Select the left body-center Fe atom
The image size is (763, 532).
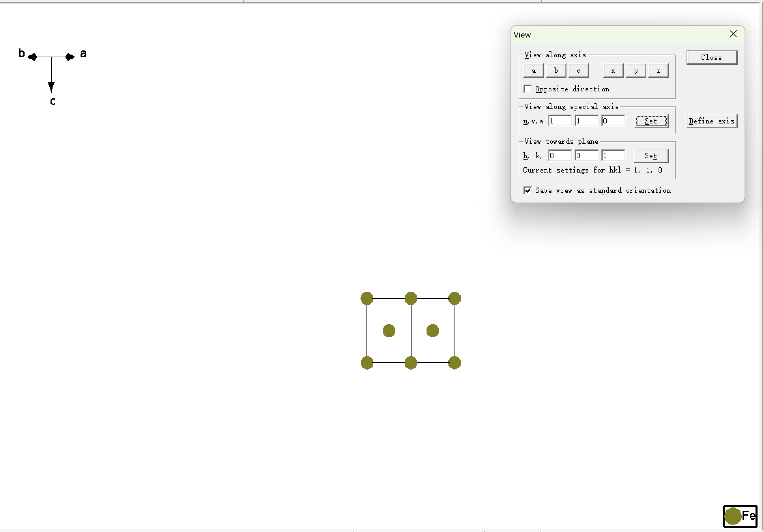pos(389,330)
